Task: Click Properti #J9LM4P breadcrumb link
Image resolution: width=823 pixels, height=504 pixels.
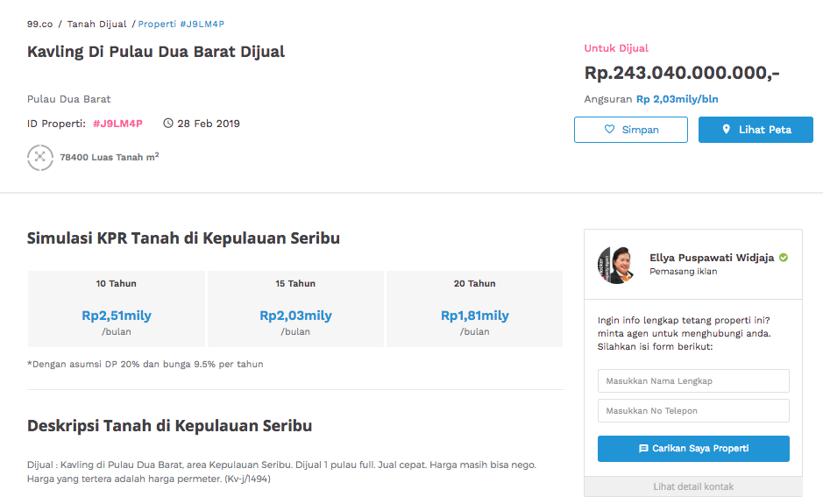Action: 181,25
